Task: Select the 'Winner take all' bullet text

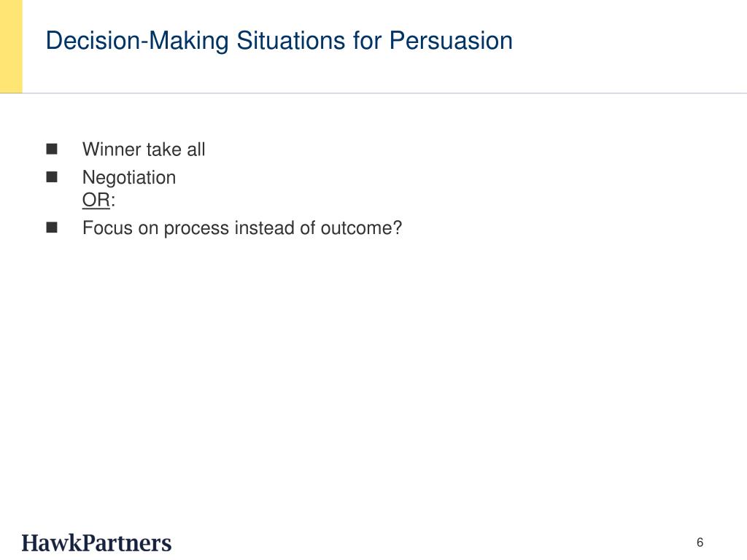Action: [144, 149]
